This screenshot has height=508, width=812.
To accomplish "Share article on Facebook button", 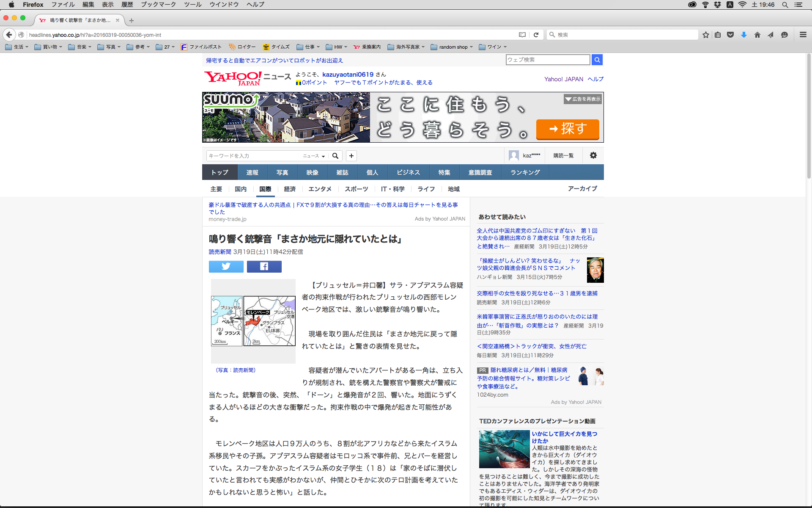I will coord(264,266).
